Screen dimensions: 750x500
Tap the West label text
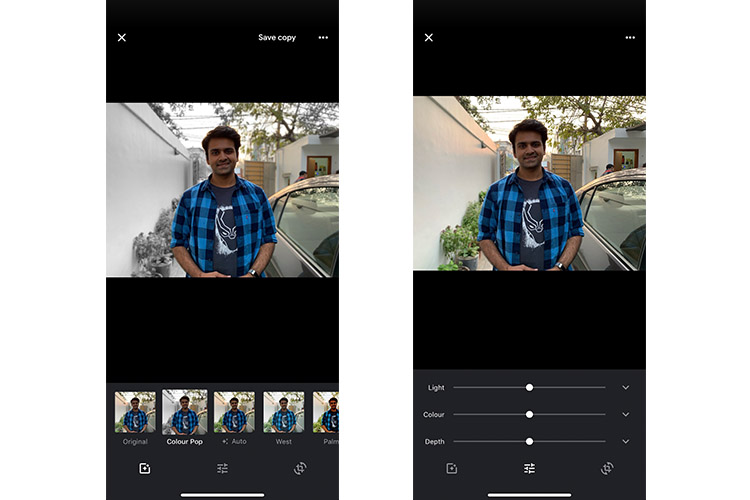(x=284, y=442)
